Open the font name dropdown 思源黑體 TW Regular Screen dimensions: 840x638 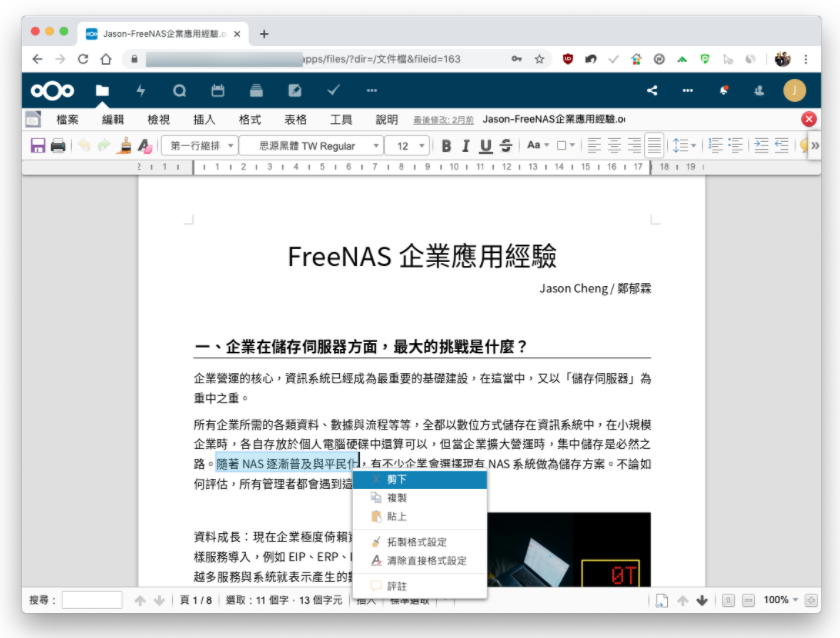click(x=311, y=146)
